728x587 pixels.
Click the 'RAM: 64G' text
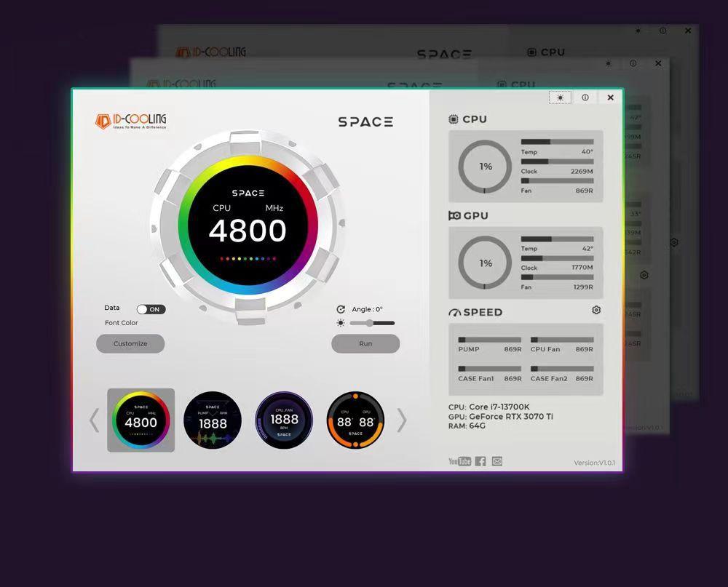pyautogui.click(x=467, y=426)
